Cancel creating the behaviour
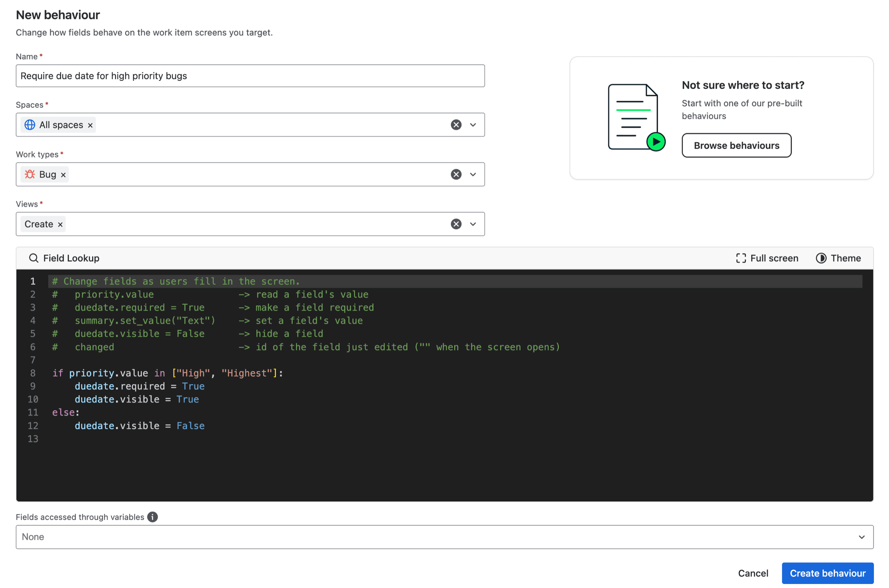 (753, 573)
